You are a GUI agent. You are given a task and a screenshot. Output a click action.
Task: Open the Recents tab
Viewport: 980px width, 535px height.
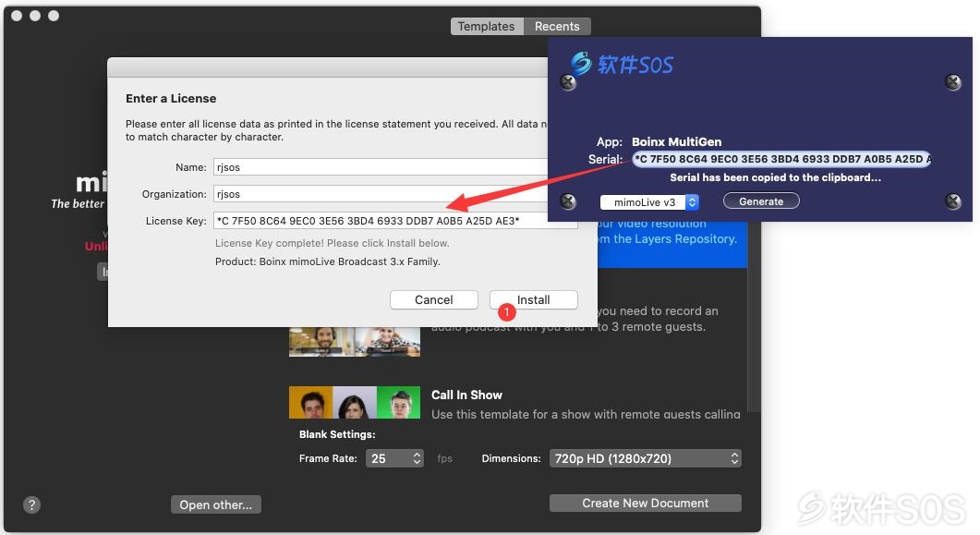pyautogui.click(x=557, y=26)
